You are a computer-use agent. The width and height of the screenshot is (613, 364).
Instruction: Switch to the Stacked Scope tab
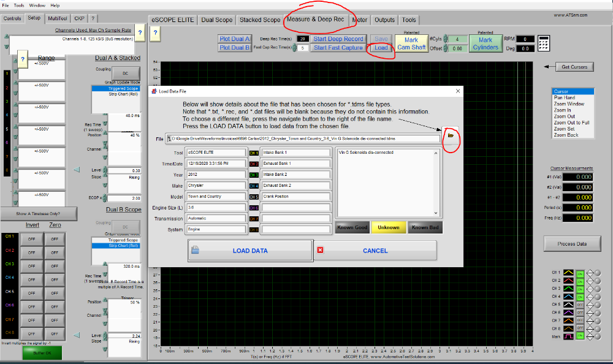(260, 20)
